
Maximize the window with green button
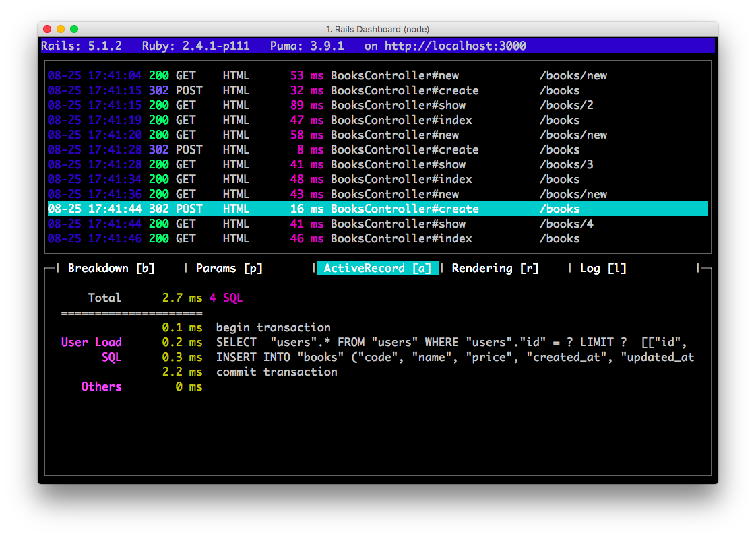pyautogui.click(x=74, y=29)
